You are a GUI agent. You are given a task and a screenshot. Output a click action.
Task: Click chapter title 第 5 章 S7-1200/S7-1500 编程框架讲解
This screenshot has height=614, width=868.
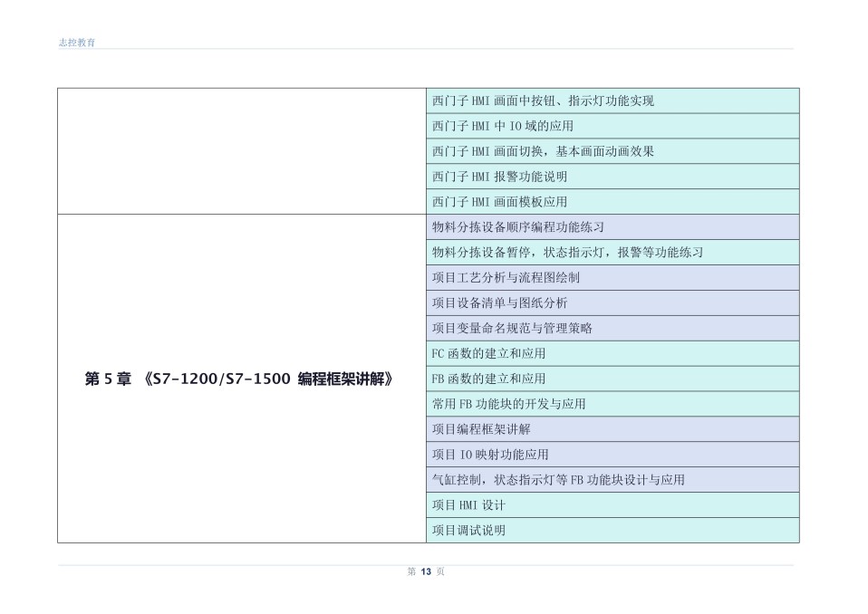coord(240,379)
